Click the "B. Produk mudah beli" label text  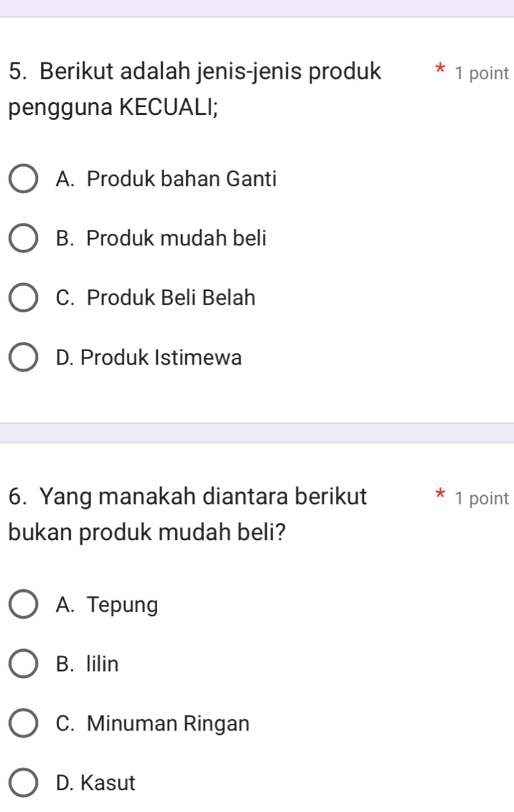coord(161,239)
